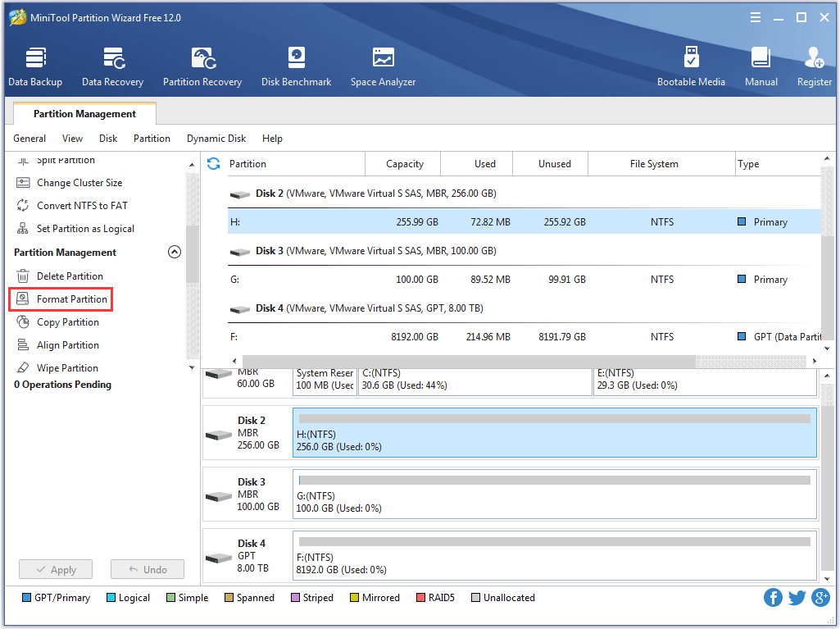The image size is (840, 629).
Task: Click the Format Partition action label
Action: [x=72, y=299]
